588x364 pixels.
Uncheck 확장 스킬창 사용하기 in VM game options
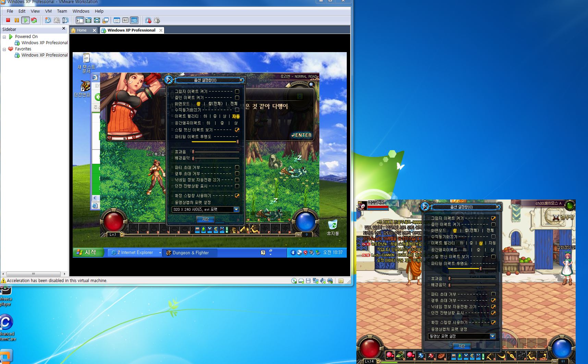(x=237, y=196)
